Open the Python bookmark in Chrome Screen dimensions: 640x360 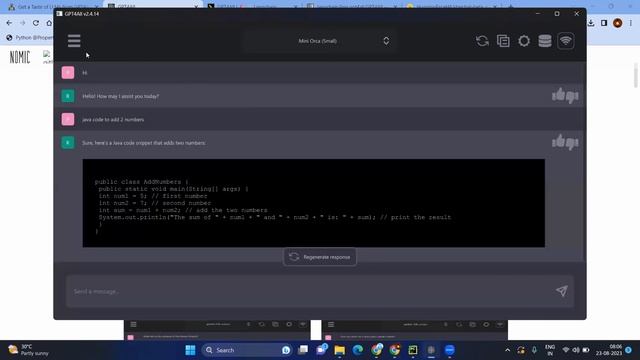pyautogui.click(x=29, y=38)
